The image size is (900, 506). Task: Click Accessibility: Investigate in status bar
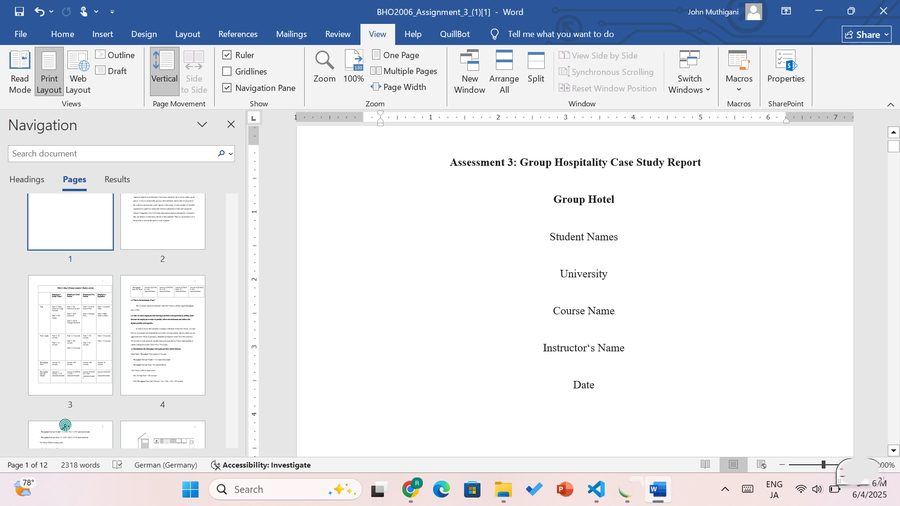pyautogui.click(x=261, y=465)
